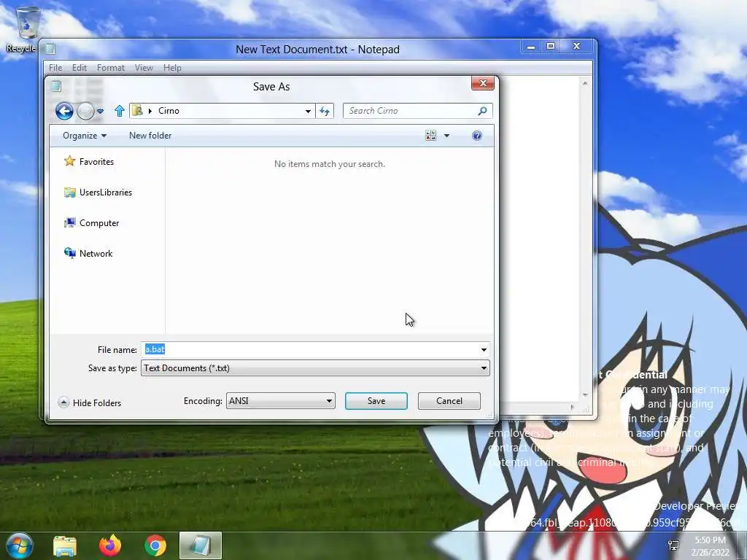Viewport: 747px width, 560px height.
Task: Change the view with the views icon
Action: point(430,136)
